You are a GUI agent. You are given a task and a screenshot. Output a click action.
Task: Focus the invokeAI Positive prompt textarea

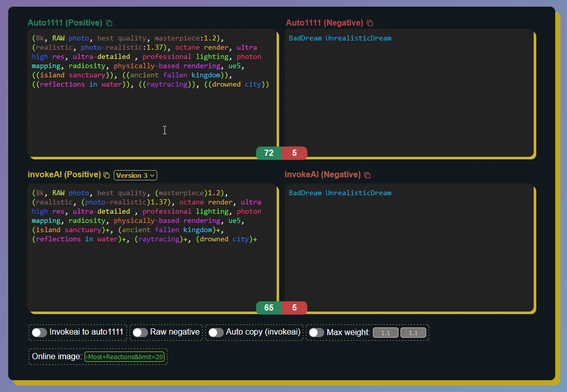[152, 247]
